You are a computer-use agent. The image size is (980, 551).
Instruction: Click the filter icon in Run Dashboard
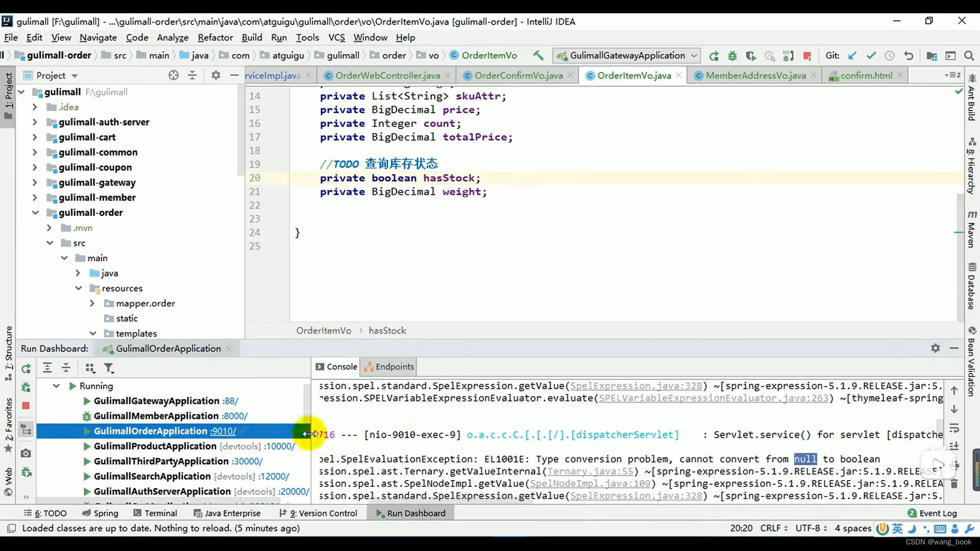(x=109, y=368)
